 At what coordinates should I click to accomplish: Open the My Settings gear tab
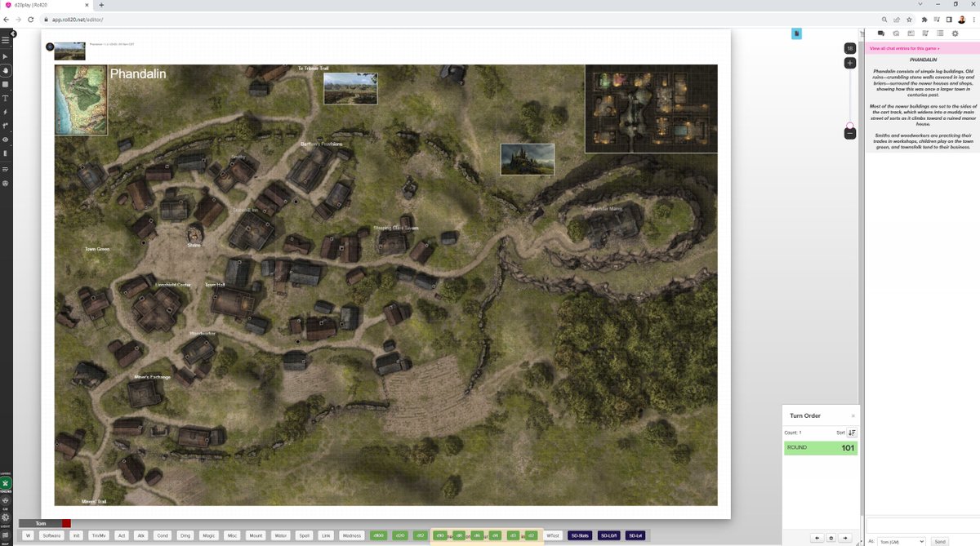[955, 33]
